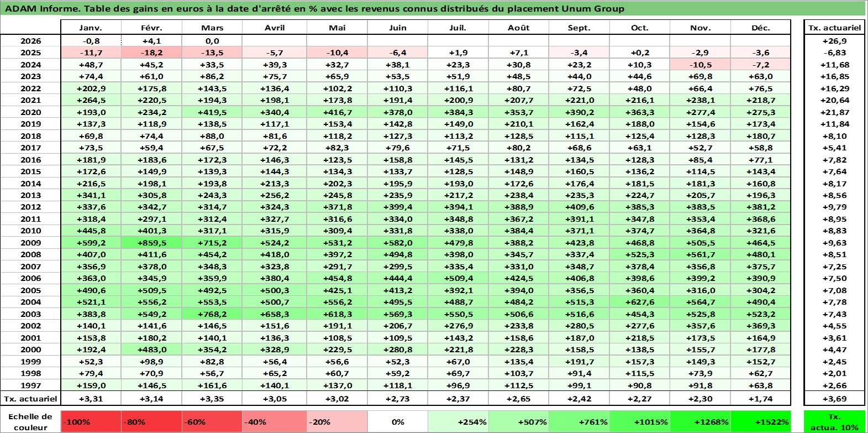Select the 'Mai' column header
The image size is (868, 433).
point(337,28)
